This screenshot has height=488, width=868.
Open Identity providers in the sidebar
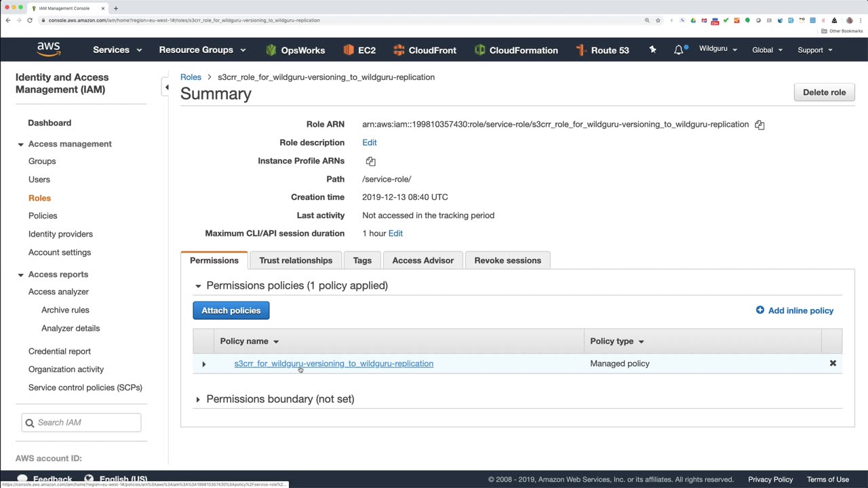60,234
